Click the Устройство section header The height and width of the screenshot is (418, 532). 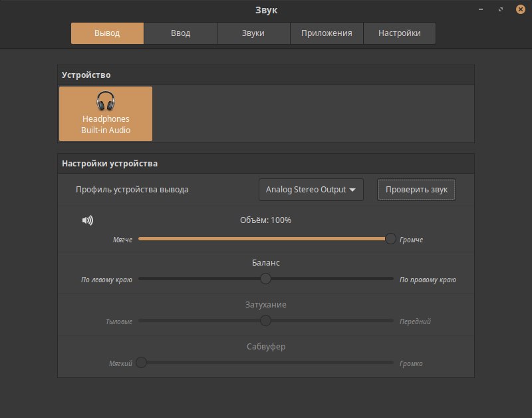pyautogui.click(x=86, y=75)
